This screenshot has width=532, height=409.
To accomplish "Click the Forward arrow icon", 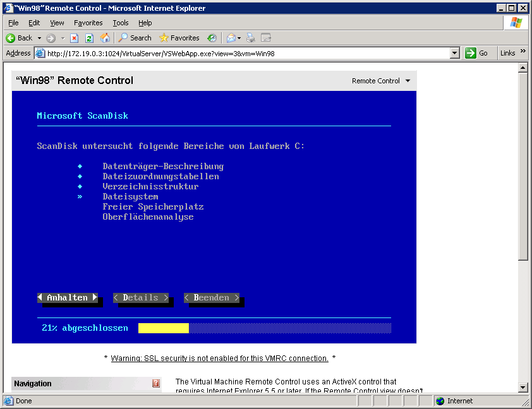I will tap(51, 39).
